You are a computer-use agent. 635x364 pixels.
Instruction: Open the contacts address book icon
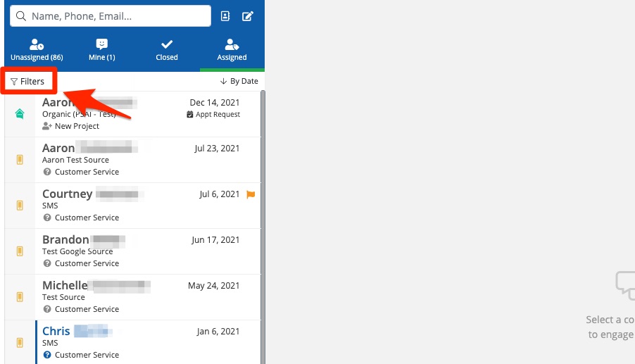[225, 16]
